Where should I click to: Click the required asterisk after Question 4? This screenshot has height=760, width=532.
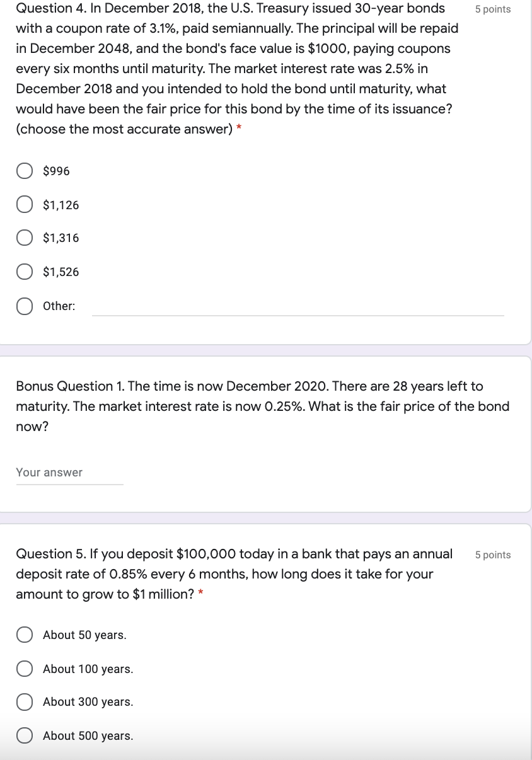[237, 128]
